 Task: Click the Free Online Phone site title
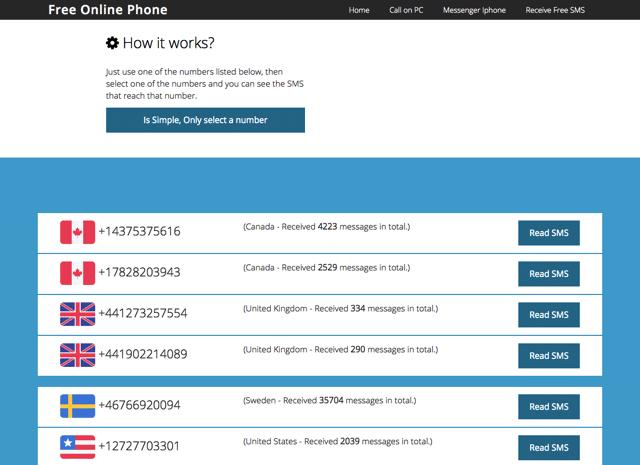point(108,10)
